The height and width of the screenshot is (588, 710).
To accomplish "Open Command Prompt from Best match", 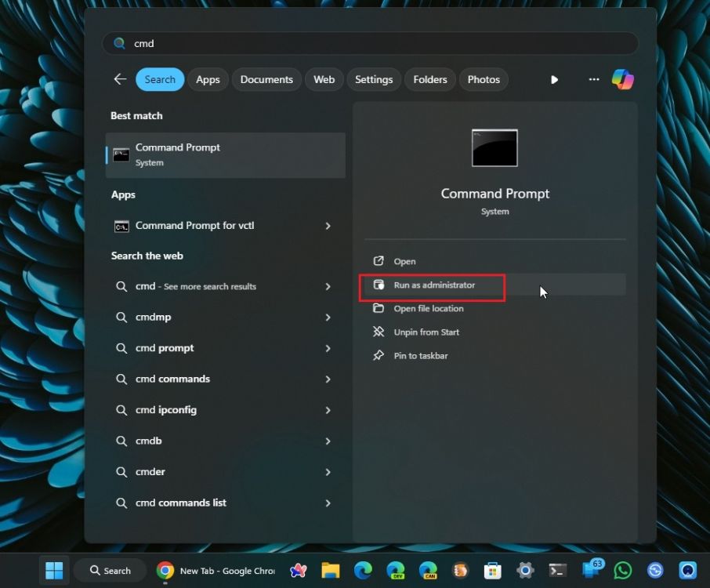I will [x=225, y=154].
